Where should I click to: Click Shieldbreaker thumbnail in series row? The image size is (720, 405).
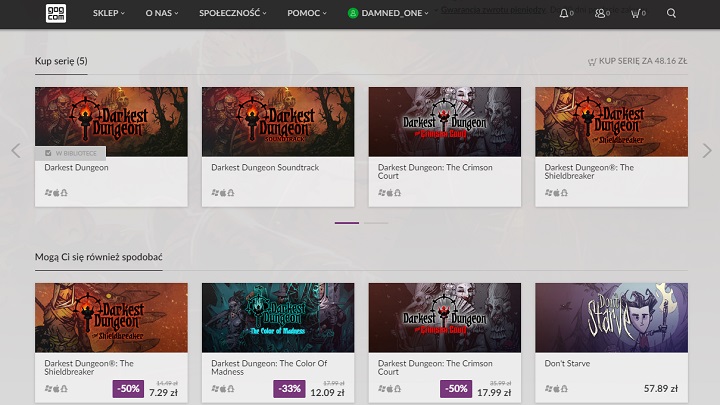point(611,122)
